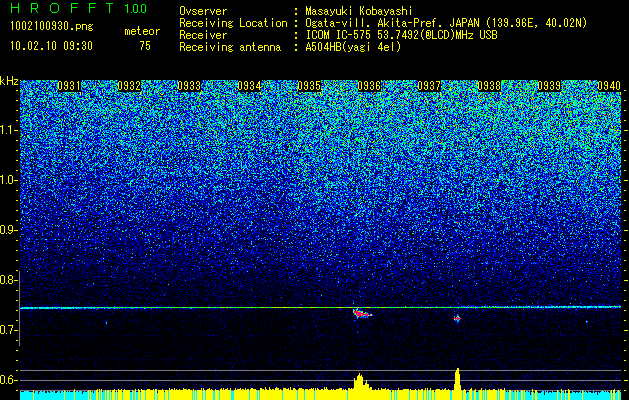Click the 0931 time marker

[69, 86]
